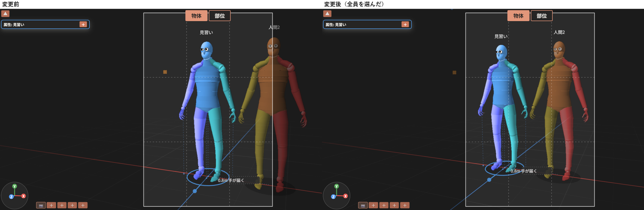The image size is (644, 210).
Task: Click '0.8m 手が届く' label in 変更前 view
Action: click(x=231, y=180)
